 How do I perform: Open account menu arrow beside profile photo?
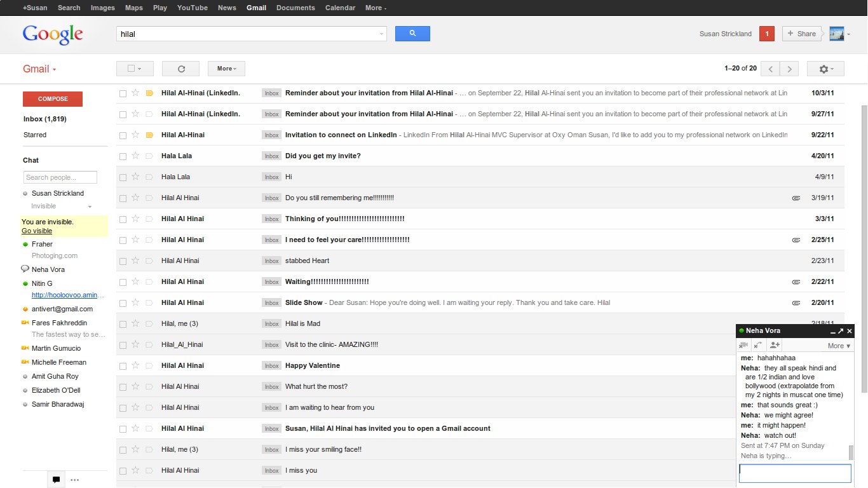point(848,34)
